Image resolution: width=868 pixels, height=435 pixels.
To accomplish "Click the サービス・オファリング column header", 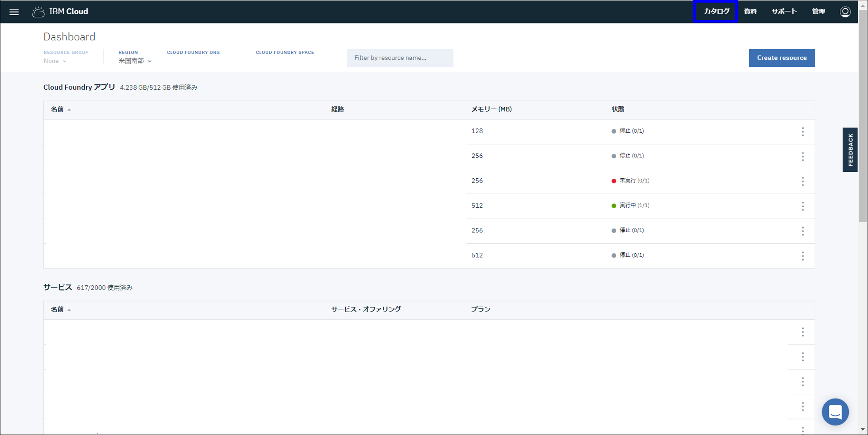I will (366, 309).
